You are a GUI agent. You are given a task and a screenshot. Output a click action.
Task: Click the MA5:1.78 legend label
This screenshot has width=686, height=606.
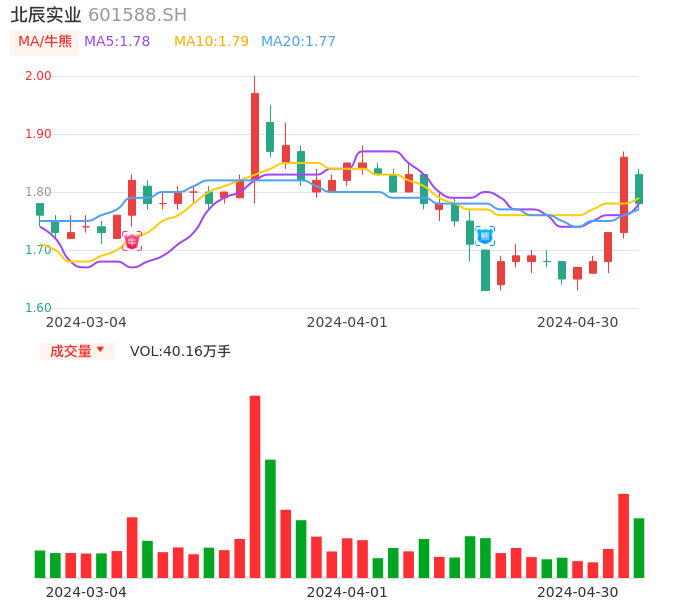pyautogui.click(x=117, y=42)
